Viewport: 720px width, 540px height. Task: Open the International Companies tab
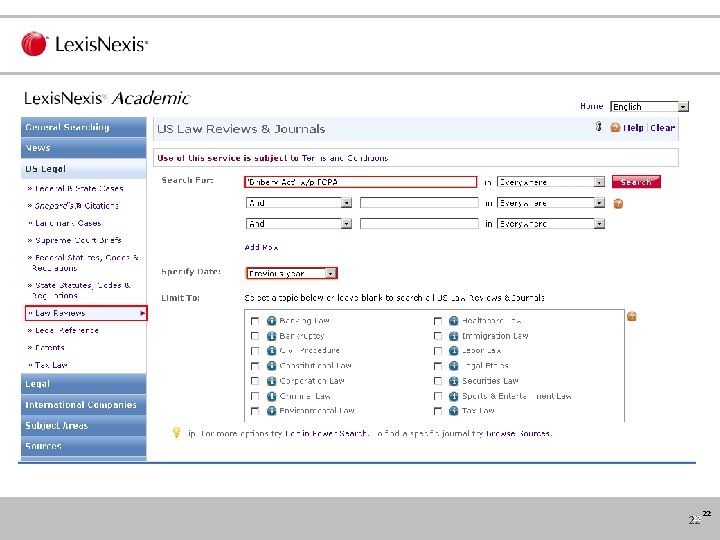tap(84, 405)
